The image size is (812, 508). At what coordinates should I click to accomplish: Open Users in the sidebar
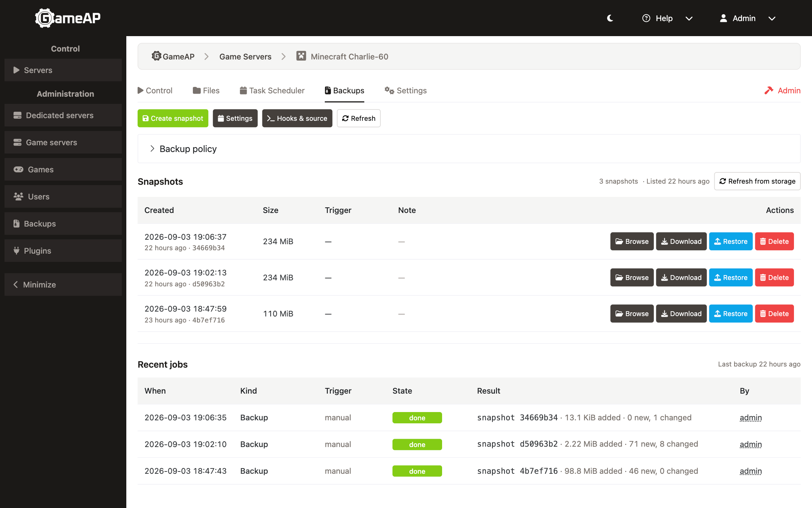(63, 196)
